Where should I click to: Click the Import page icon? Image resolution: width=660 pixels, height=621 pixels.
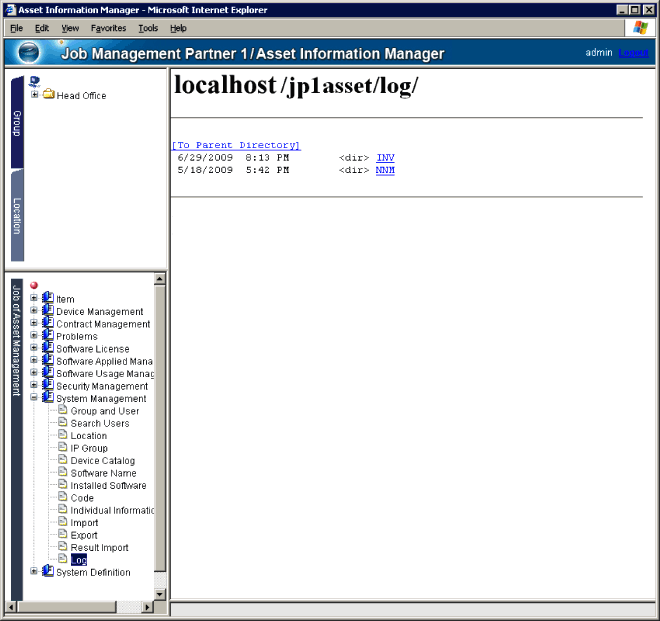[x=62, y=522]
